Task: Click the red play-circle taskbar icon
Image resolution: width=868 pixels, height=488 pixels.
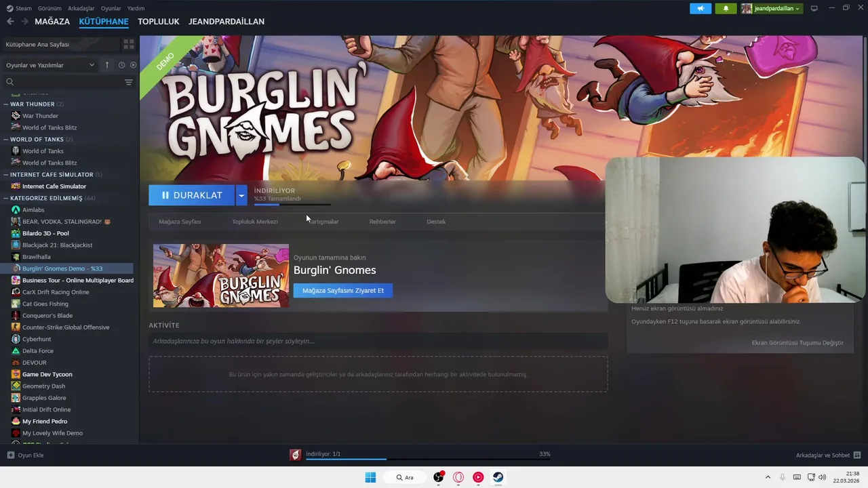Action: (x=478, y=477)
